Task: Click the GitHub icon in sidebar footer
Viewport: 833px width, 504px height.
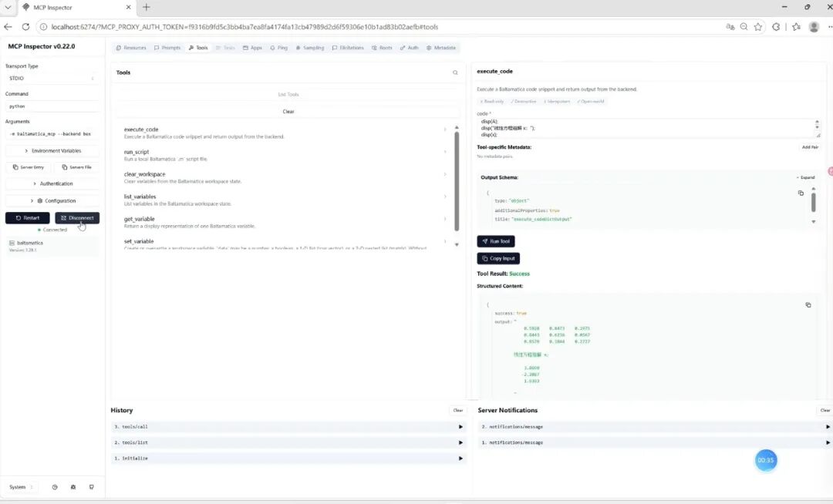Action: click(x=91, y=487)
